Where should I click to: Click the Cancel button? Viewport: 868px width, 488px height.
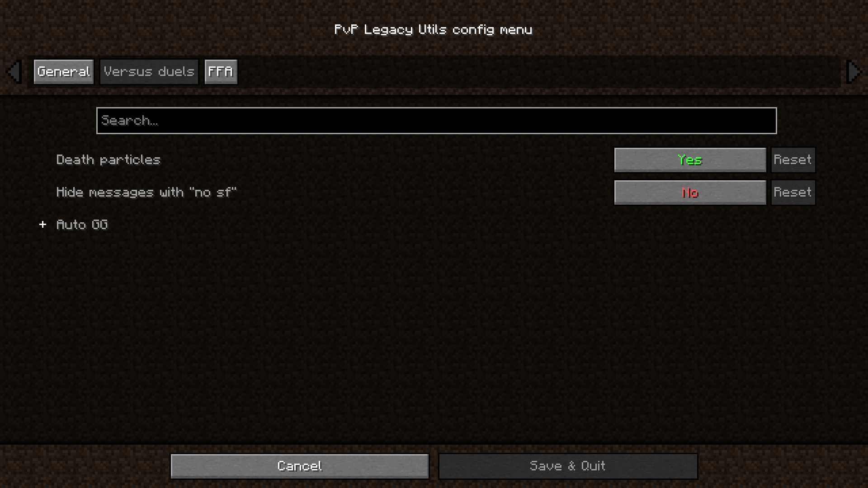pyautogui.click(x=299, y=465)
